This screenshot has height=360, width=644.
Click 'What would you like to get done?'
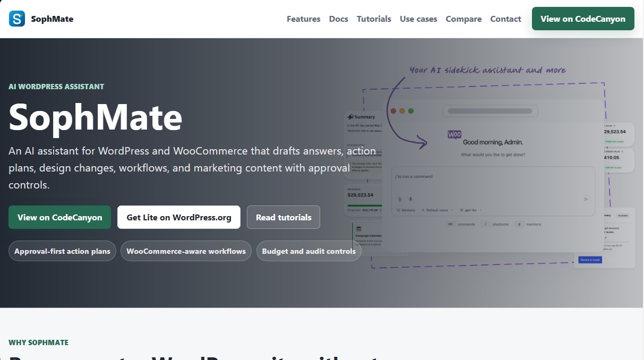493,155
